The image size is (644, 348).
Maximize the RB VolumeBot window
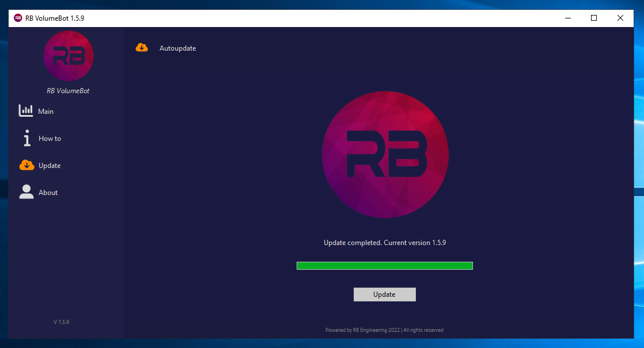click(x=594, y=18)
